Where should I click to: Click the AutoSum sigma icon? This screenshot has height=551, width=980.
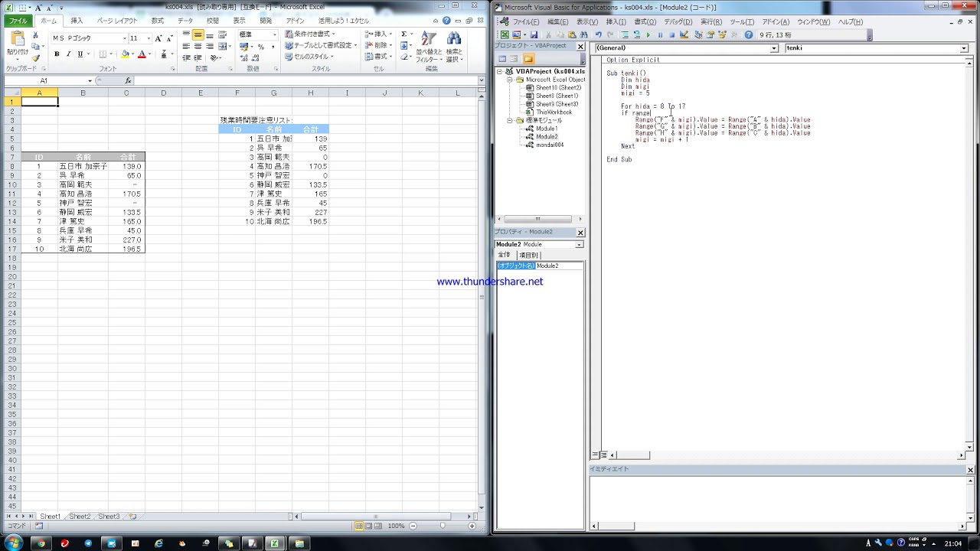pos(402,34)
